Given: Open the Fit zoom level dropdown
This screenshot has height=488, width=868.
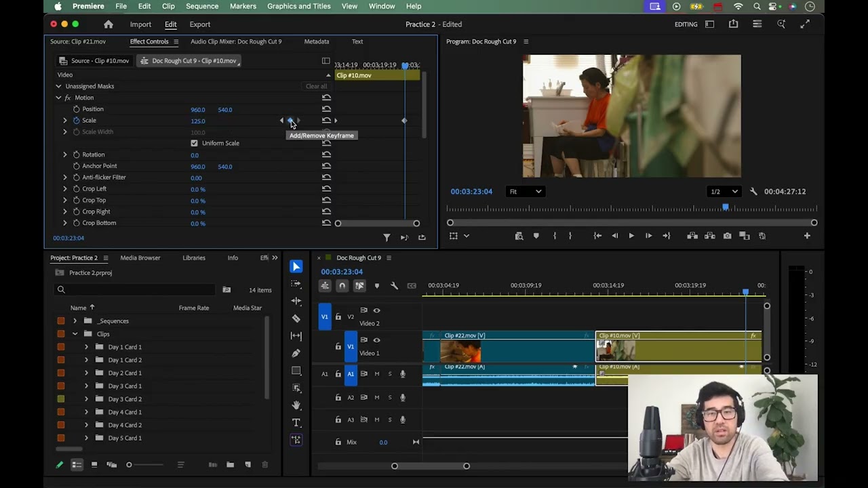Looking at the screenshot, I should click(x=526, y=192).
